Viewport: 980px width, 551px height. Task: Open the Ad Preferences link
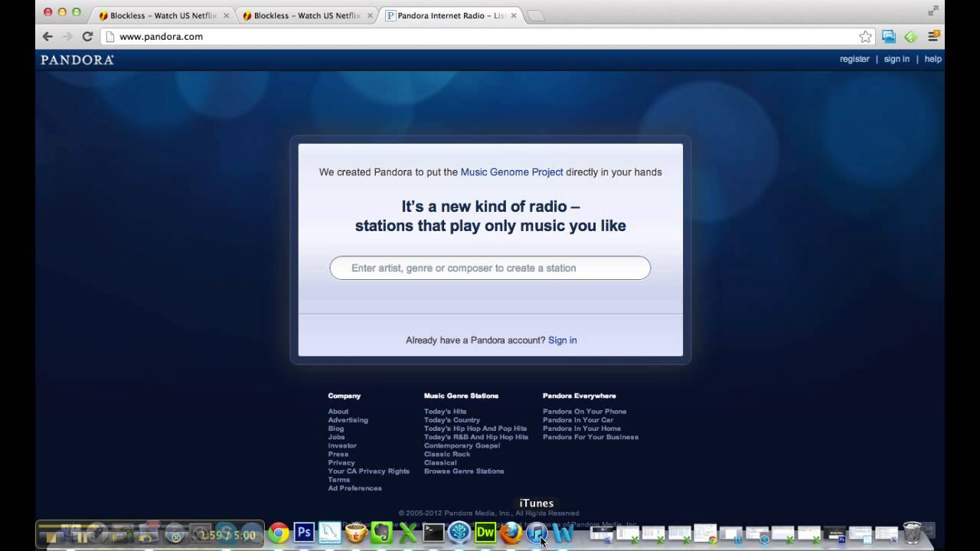pyautogui.click(x=355, y=488)
